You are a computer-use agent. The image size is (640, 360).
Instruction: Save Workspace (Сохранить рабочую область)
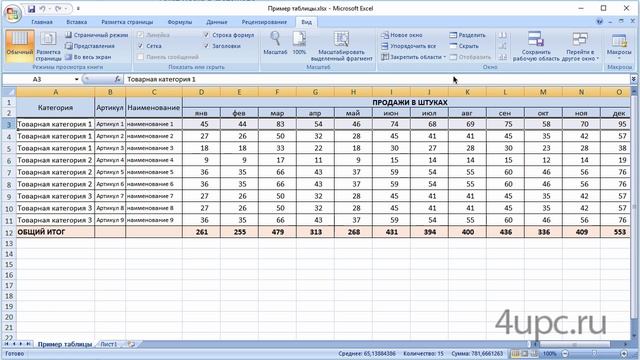pos(536,46)
